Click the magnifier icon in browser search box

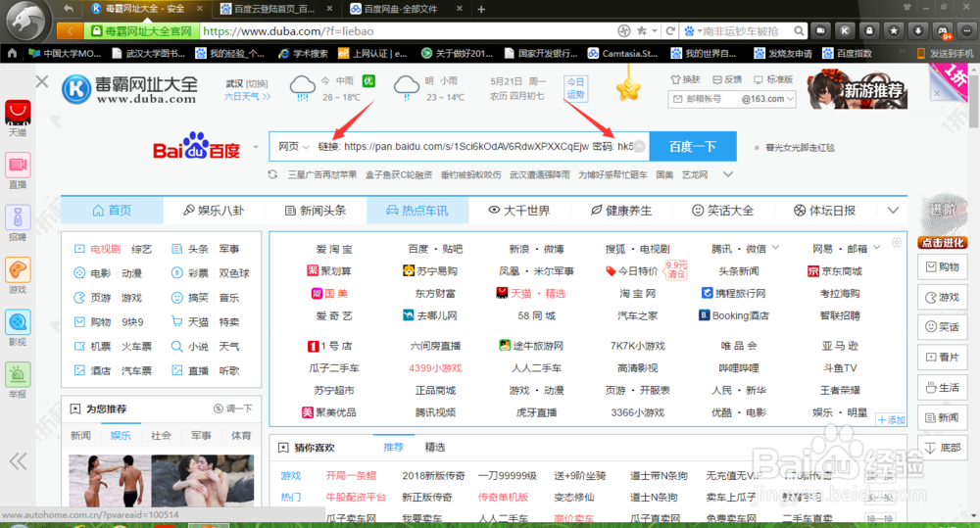point(799,30)
